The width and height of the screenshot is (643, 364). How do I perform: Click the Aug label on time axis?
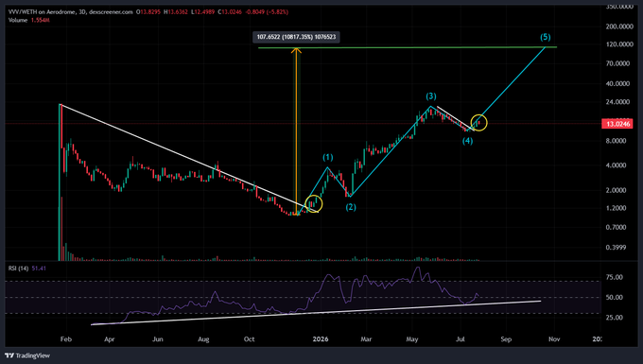pyautogui.click(x=203, y=339)
